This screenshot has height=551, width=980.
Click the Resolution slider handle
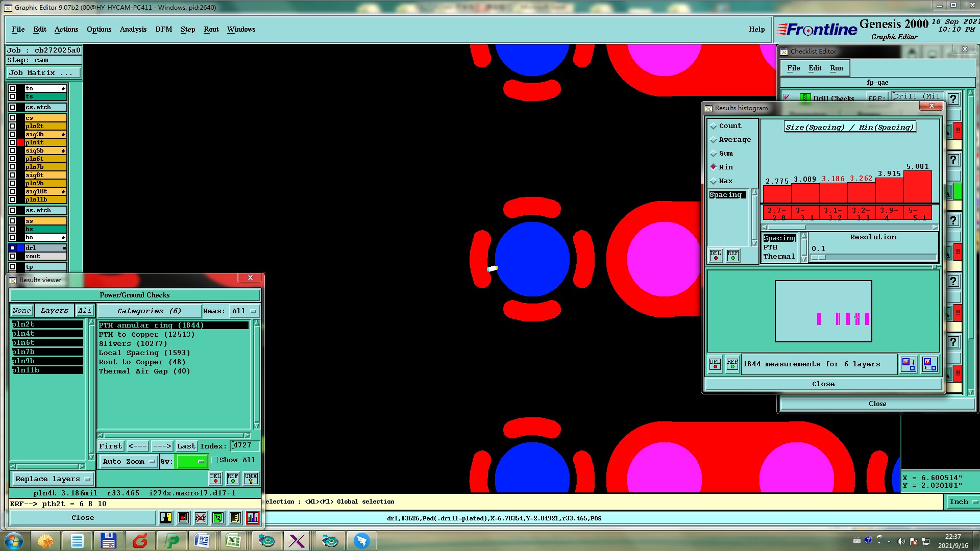click(x=818, y=258)
